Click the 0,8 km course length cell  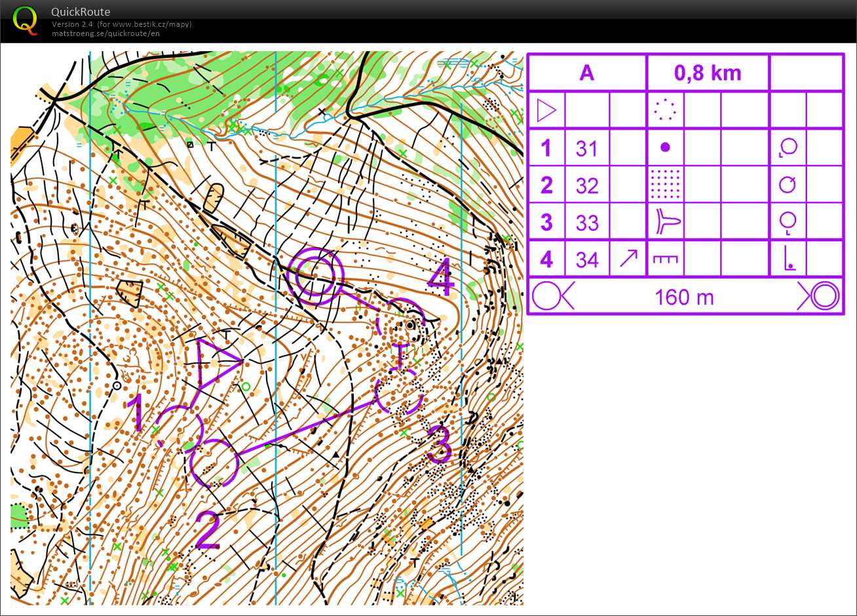click(708, 73)
